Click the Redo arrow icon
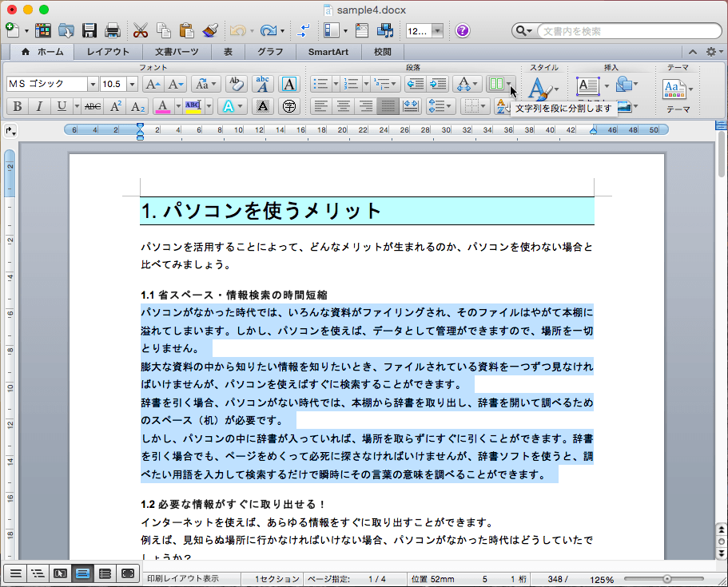728x587 pixels. (269, 31)
